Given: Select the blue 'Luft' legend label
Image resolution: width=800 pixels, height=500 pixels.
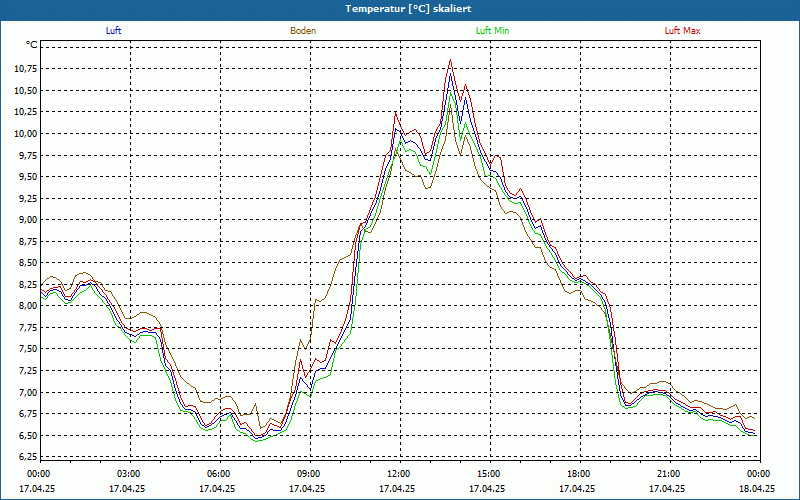Looking at the screenshot, I should click(x=113, y=31).
